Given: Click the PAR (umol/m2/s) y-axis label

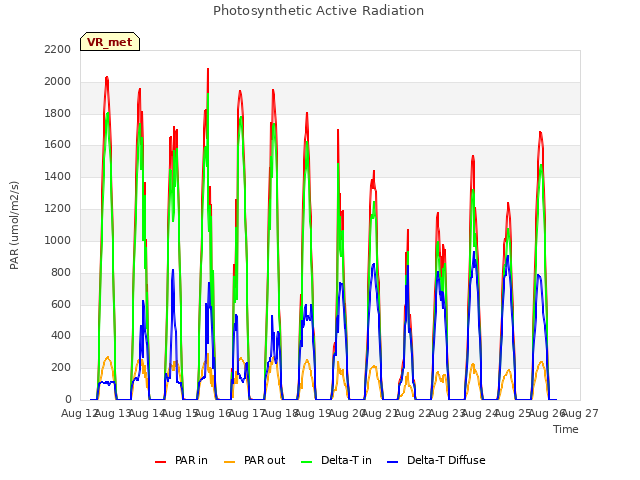Looking at the screenshot, I should (14, 225).
